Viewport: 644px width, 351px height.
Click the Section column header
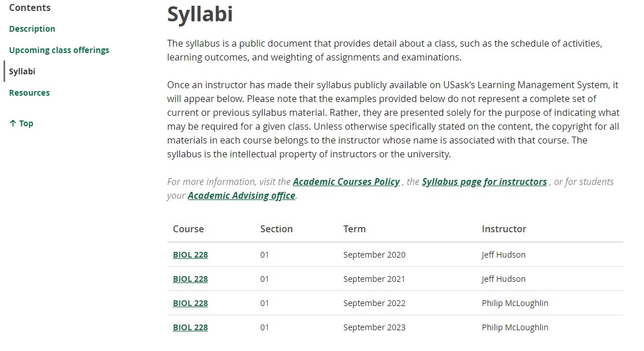[276, 229]
